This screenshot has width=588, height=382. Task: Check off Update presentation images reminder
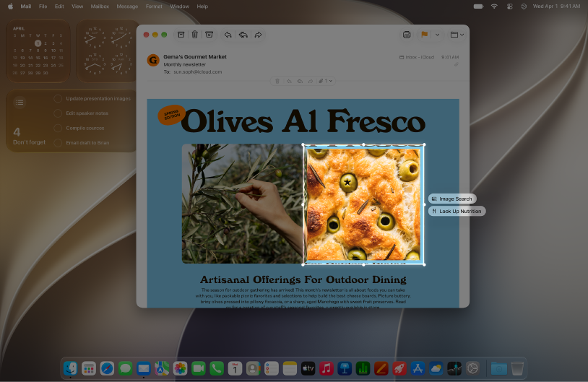coord(58,99)
